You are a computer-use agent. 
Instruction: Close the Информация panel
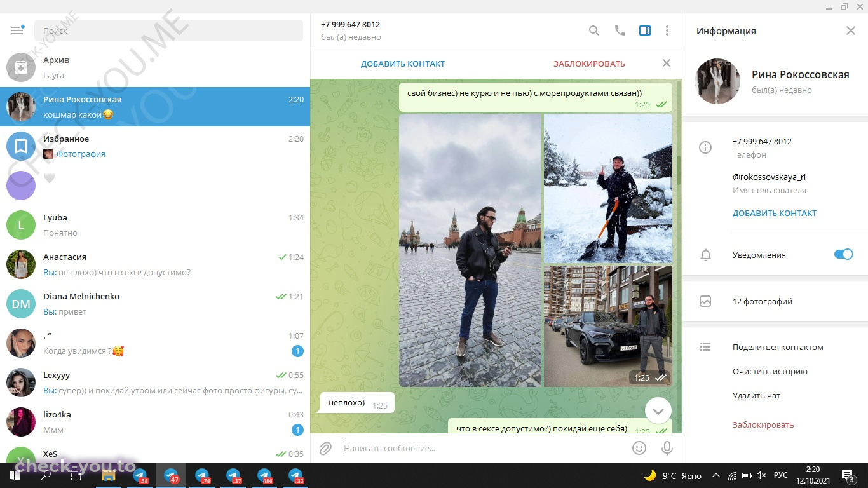[x=851, y=30]
